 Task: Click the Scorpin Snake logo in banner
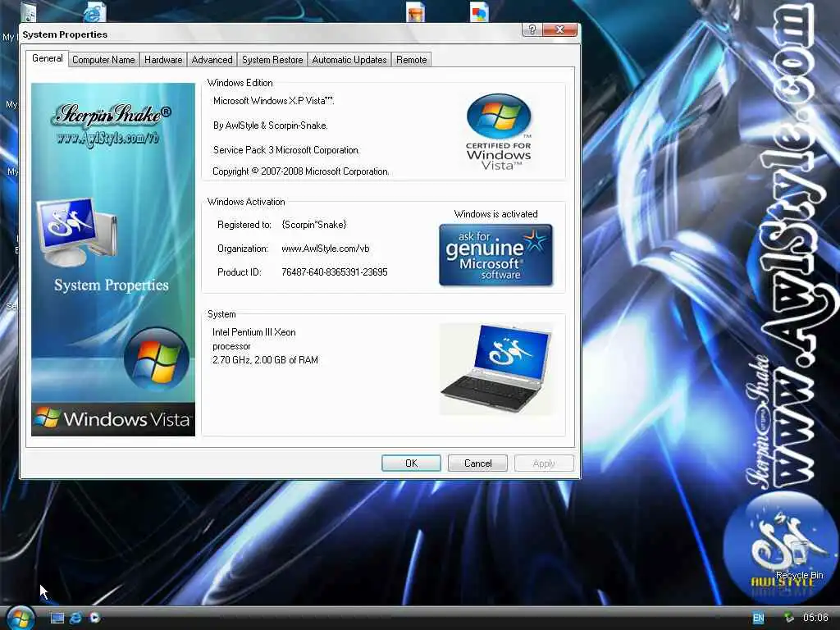[112, 114]
